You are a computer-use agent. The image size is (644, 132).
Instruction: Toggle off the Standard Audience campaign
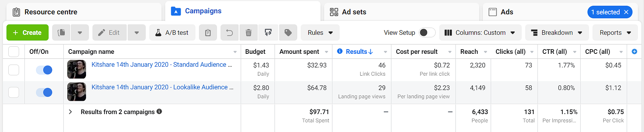tap(44, 70)
